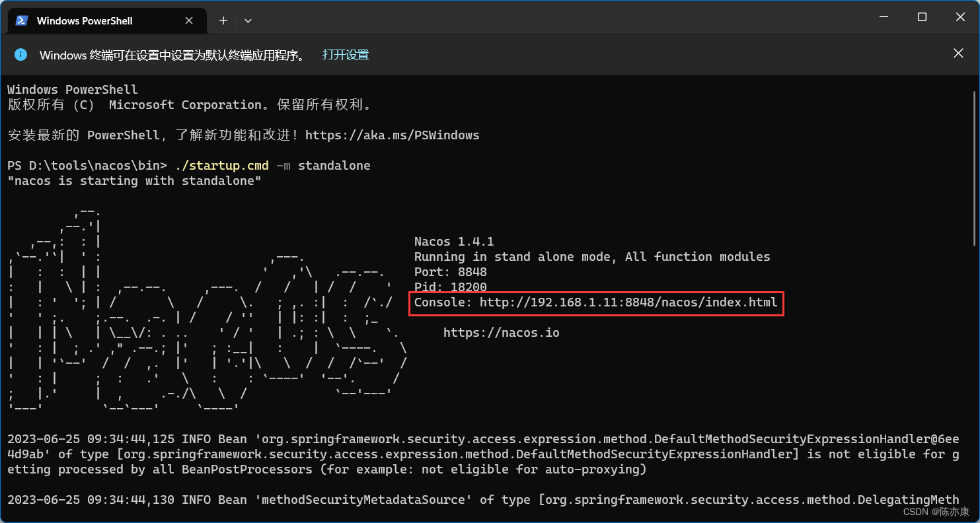Click '"nacos is starting with standalone"' line
The height and width of the screenshot is (523, 980).
tap(135, 180)
